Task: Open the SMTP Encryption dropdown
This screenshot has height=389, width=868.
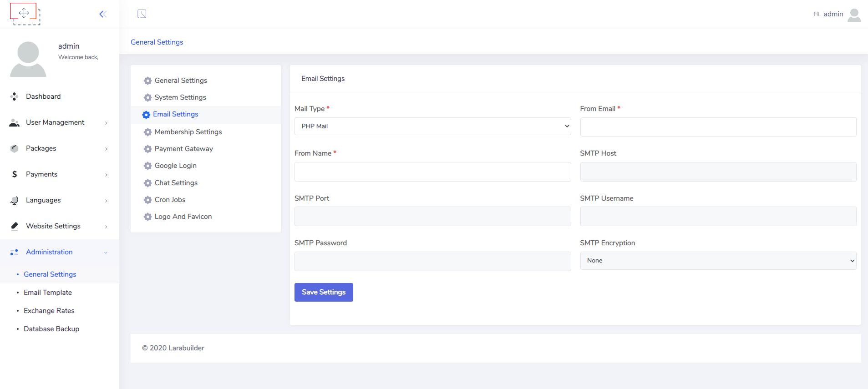Action: click(718, 261)
